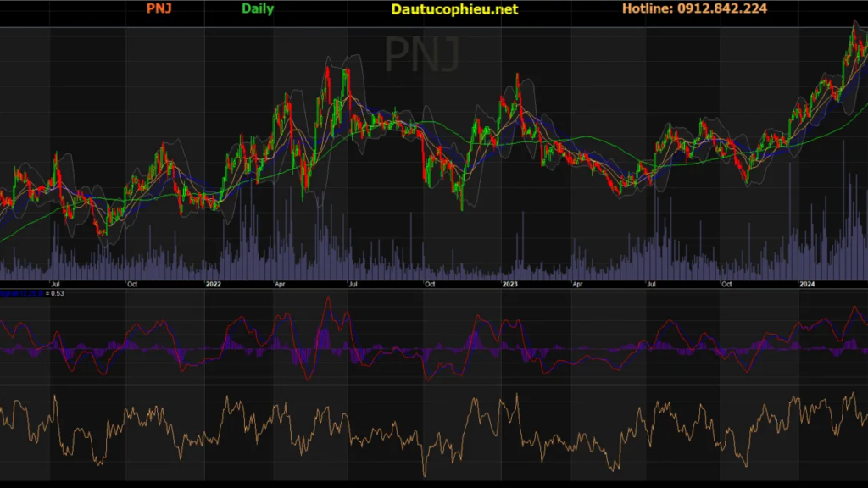Select the 2022 year marker on time axis
Viewport: 868px width, 488px height.
click(x=214, y=286)
